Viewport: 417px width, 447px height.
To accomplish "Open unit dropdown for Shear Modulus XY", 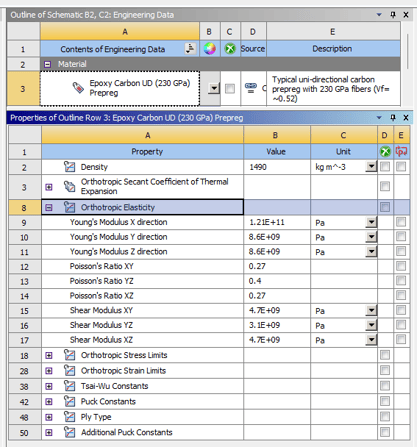I will [371, 311].
